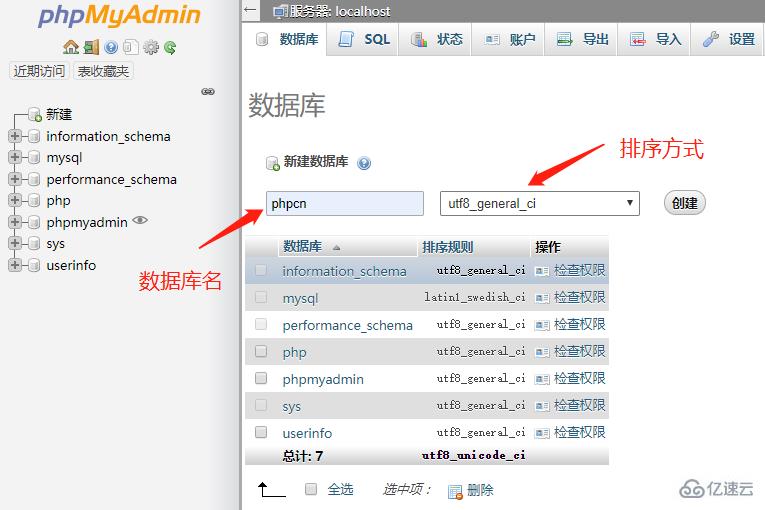Expand performance_schema tree node

tap(15, 179)
